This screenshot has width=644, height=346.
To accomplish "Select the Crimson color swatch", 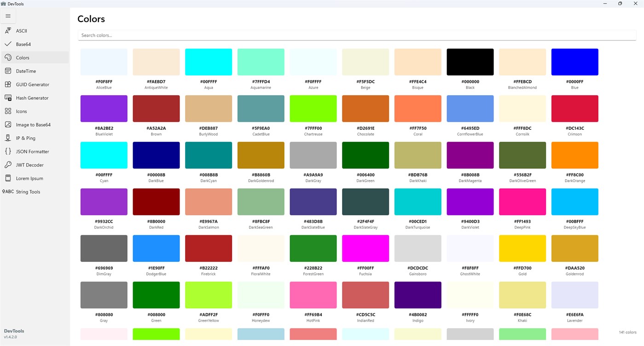I will pyautogui.click(x=575, y=109).
